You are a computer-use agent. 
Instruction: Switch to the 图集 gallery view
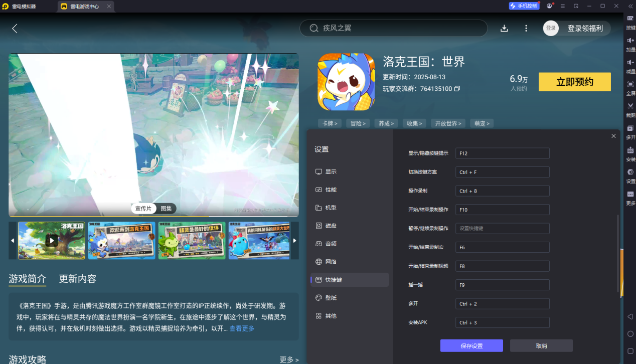click(166, 208)
